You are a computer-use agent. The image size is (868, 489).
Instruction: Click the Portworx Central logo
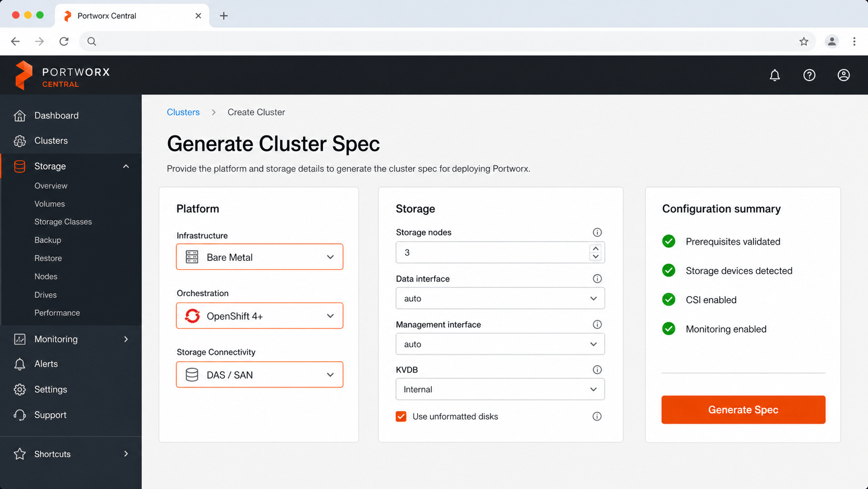62,75
